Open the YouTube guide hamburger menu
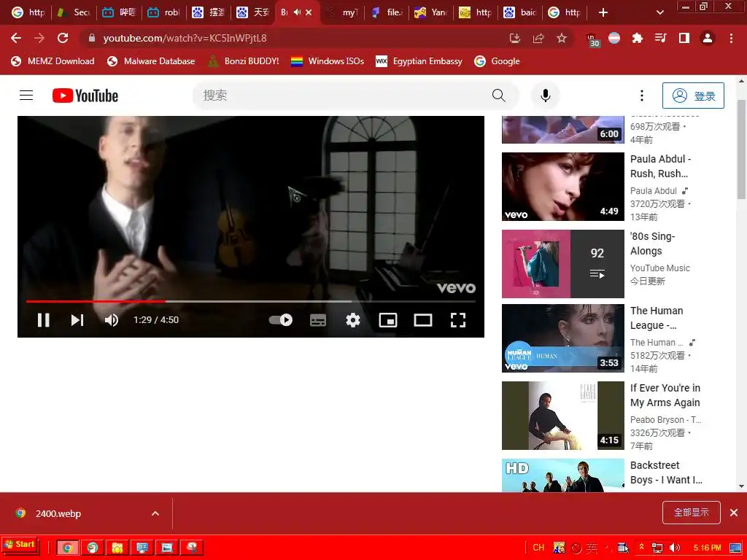 pyautogui.click(x=26, y=96)
